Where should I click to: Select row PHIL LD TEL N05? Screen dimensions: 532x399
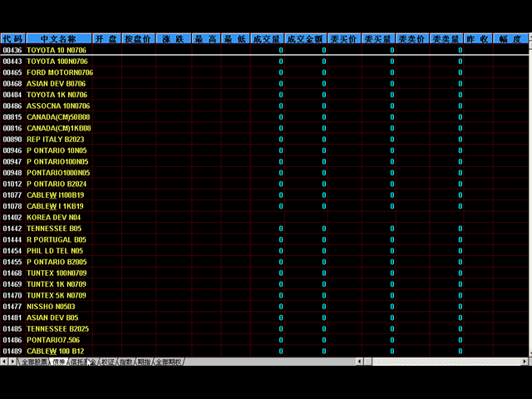tap(264, 251)
